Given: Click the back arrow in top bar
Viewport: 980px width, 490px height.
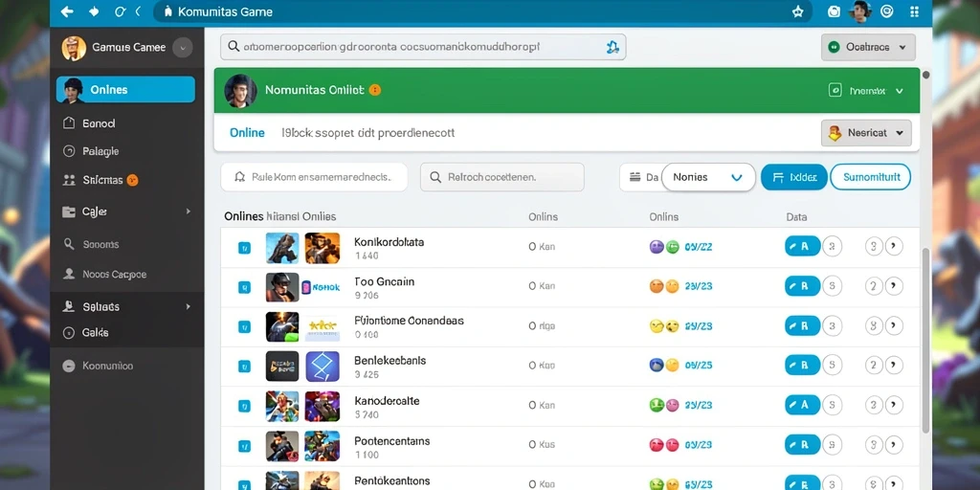Looking at the screenshot, I should [x=67, y=11].
